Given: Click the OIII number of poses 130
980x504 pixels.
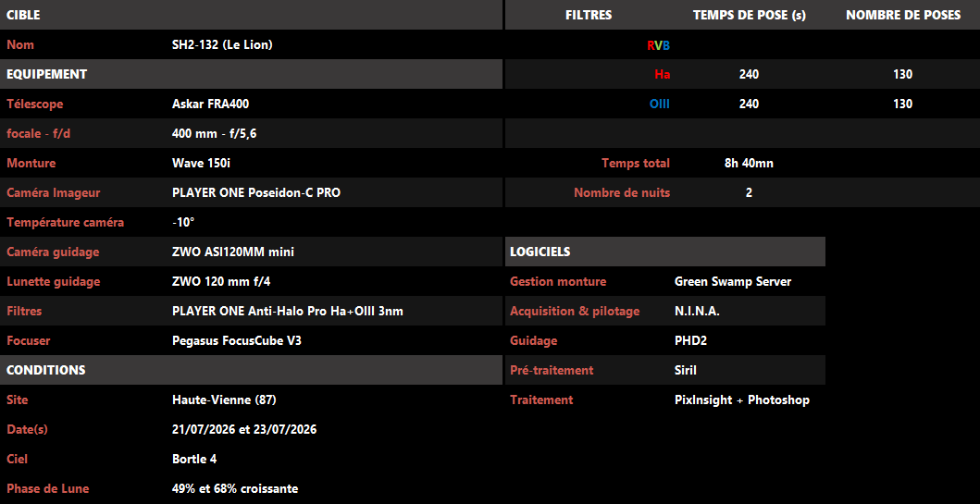Looking at the screenshot, I should click(902, 104).
